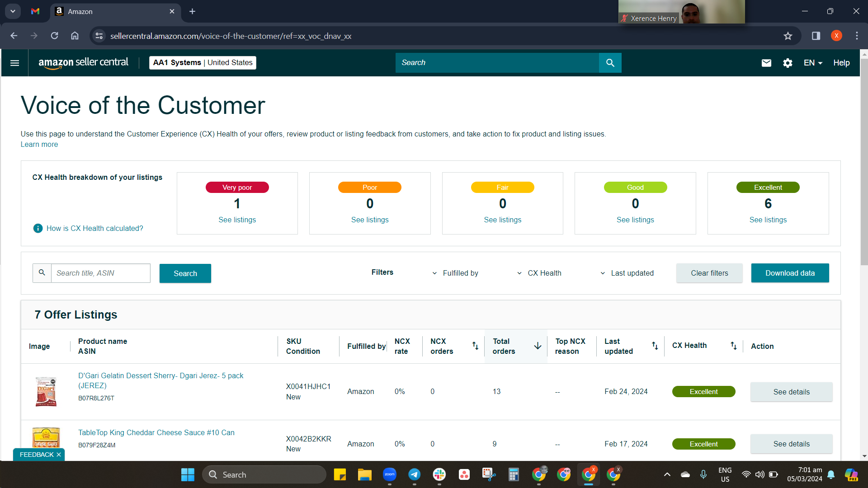The height and width of the screenshot is (488, 868).
Task: View site information icon in address bar
Action: tap(99, 36)
